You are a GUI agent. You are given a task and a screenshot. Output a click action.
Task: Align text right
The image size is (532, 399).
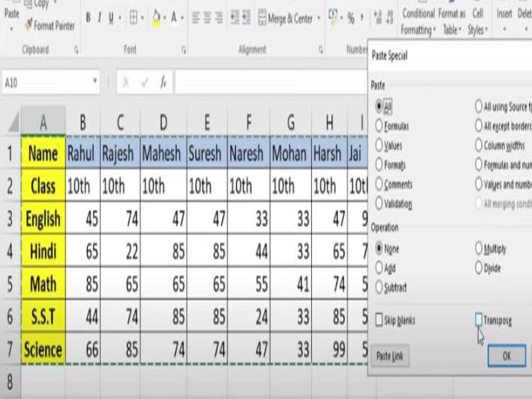[x=219, y=18]
